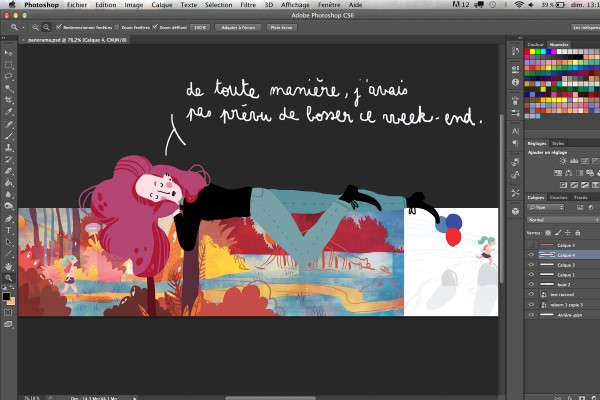Hide the Calque 1 layer
Image resolution: width=600 pixels, height=400 pixels.
point(531,275)
